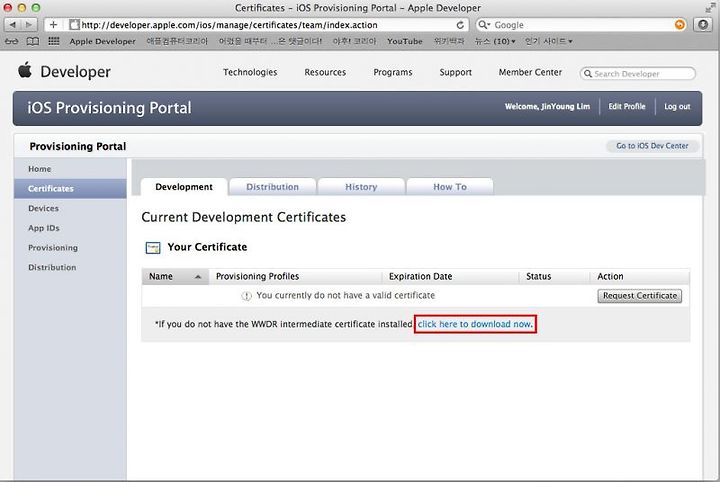Open the YouTube bookmark
This screenshot has height=482, width=720.
[405, 41]
